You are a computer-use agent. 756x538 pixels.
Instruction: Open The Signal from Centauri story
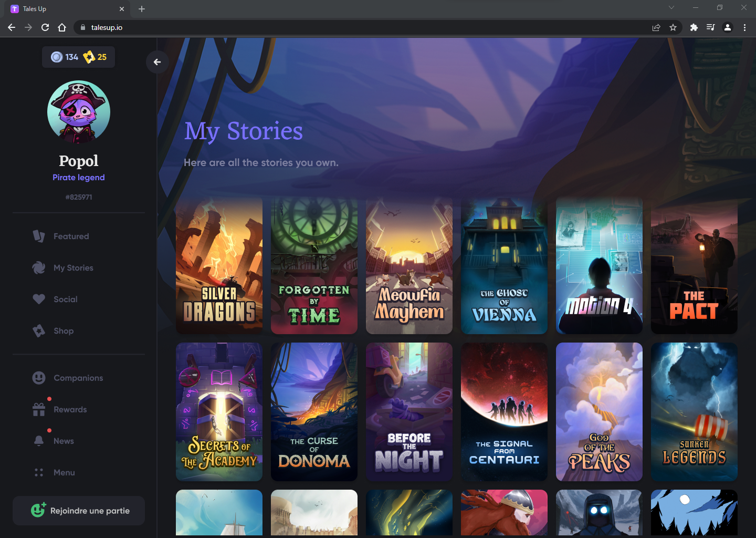click(504, 411)
